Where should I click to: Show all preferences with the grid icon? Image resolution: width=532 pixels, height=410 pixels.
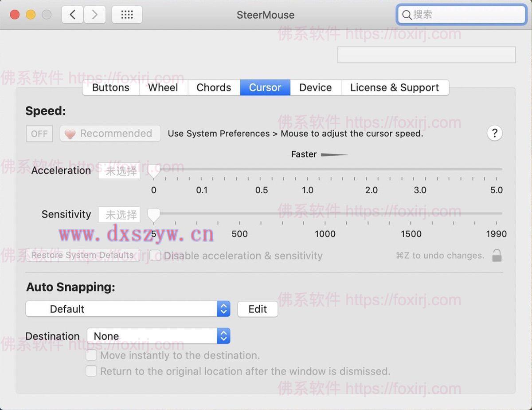127,15
